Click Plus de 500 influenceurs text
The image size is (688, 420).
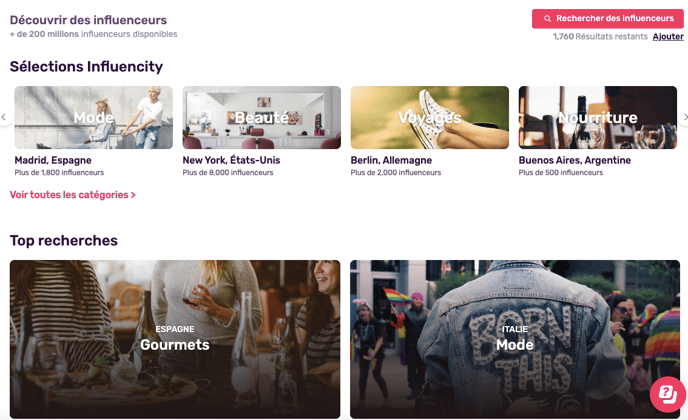pyautogui.click(x=561, y=172)
